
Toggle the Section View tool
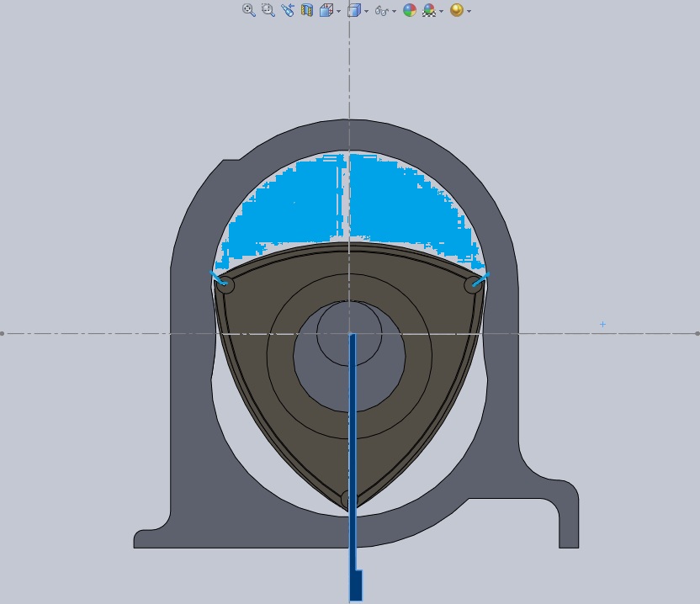(x=307, y=10)
